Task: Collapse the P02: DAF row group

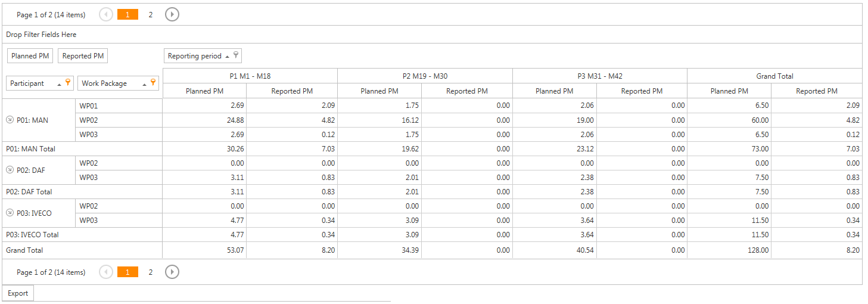Action: (x=10, y=170)
